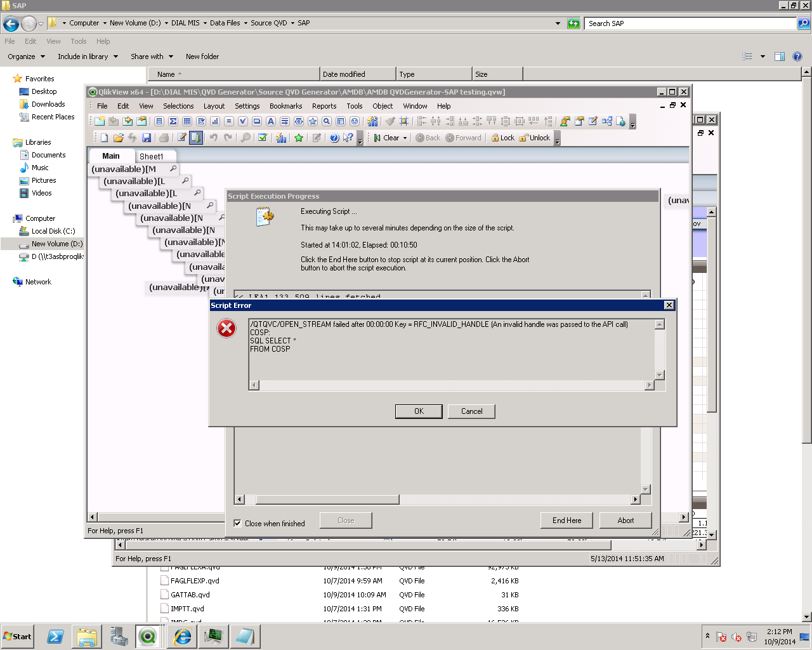Toggle the 'Close when finished' checkbox

point(237,524)
